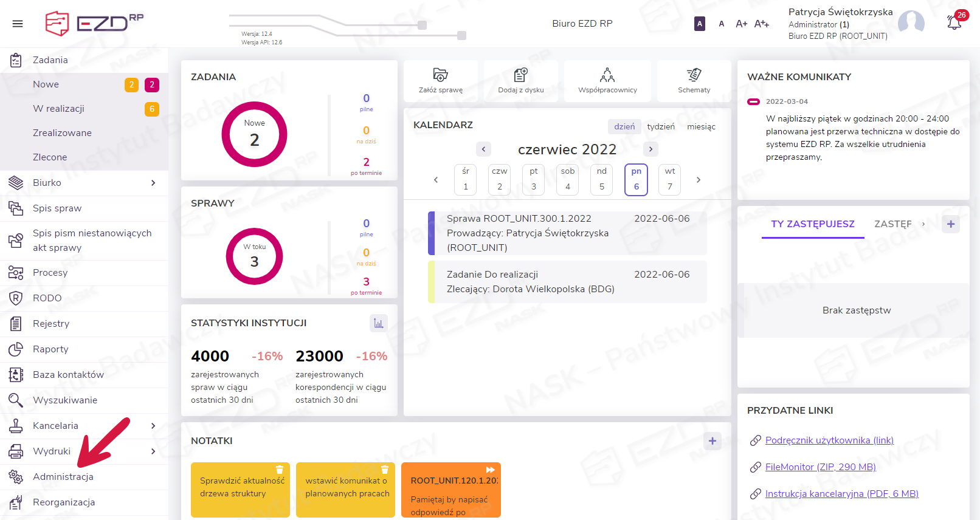Screen dimensions: 980x520
Task: Expand the Wydruki submenu
Action: click(153, 451)
